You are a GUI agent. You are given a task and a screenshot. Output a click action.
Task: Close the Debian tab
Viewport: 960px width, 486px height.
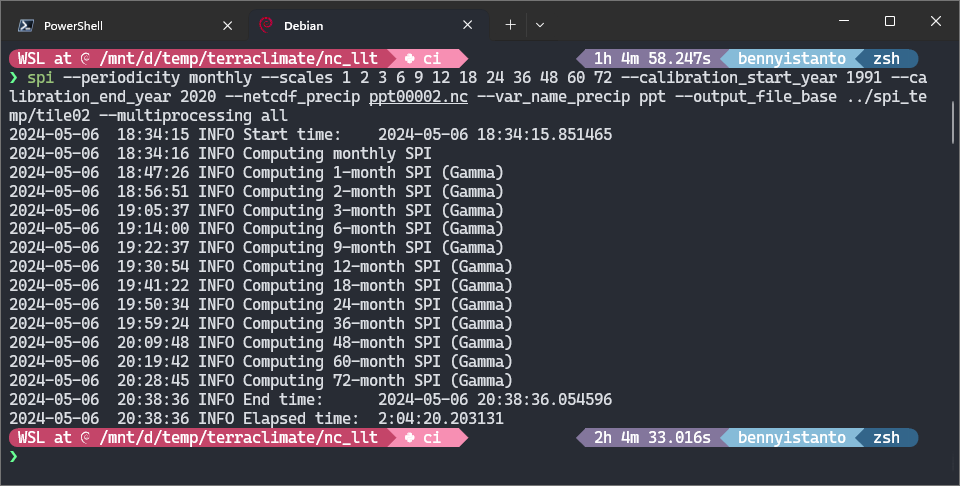click(x=467, y=25)
